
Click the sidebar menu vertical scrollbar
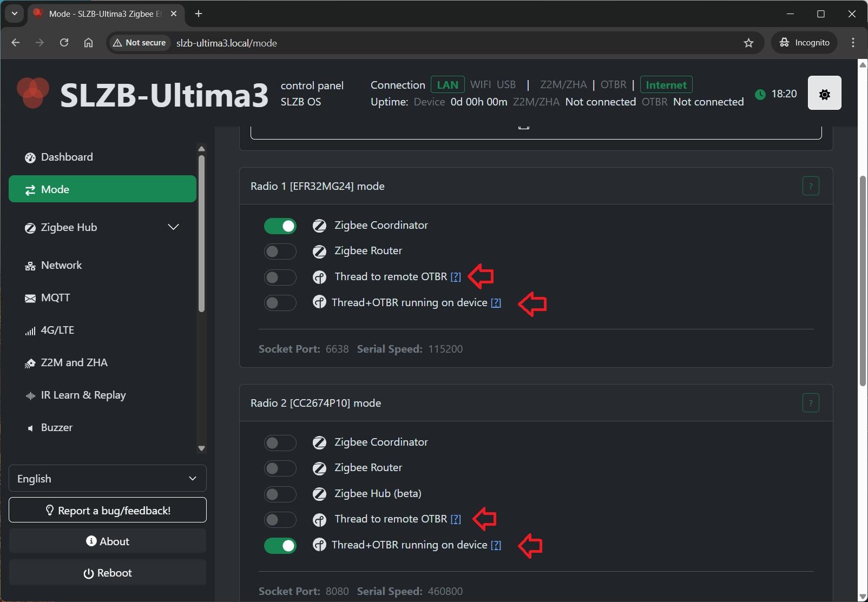201,233
